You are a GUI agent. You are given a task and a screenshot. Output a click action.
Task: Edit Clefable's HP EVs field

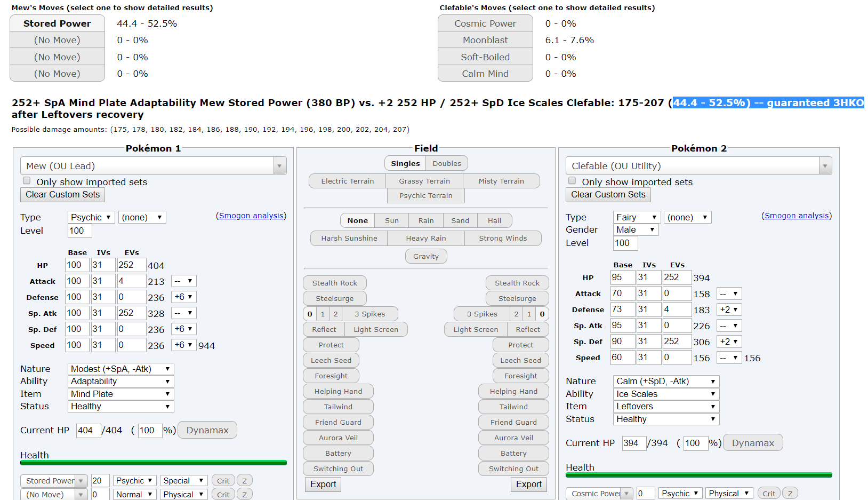click(x=677, y=277)
